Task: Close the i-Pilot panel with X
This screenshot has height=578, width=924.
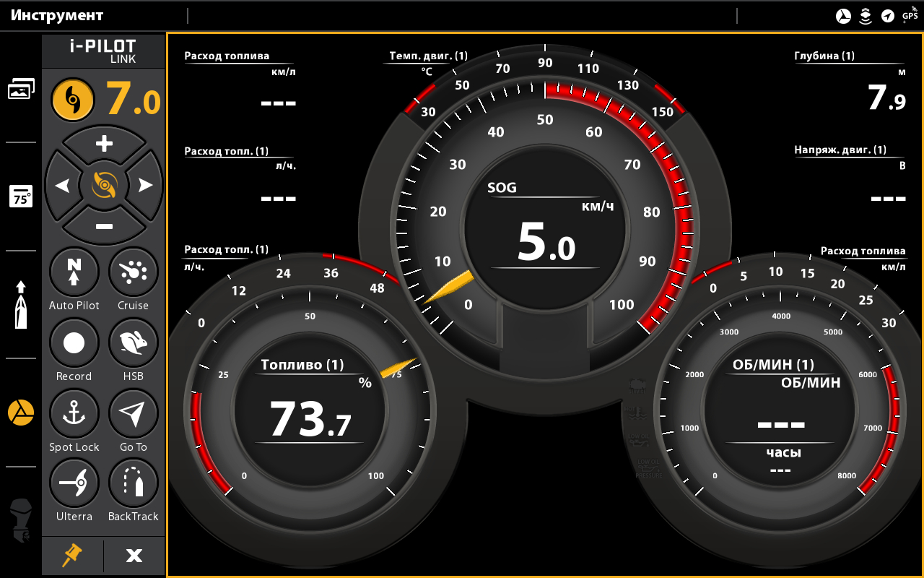Action: [134, 555]
